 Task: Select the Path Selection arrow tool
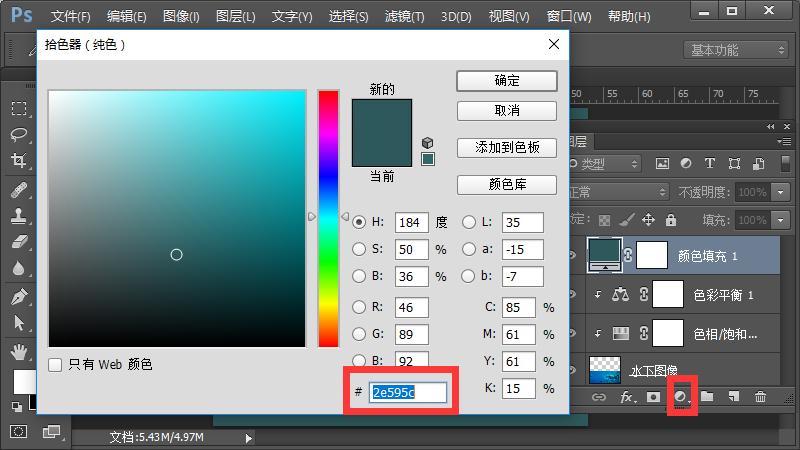pos(19,323)
